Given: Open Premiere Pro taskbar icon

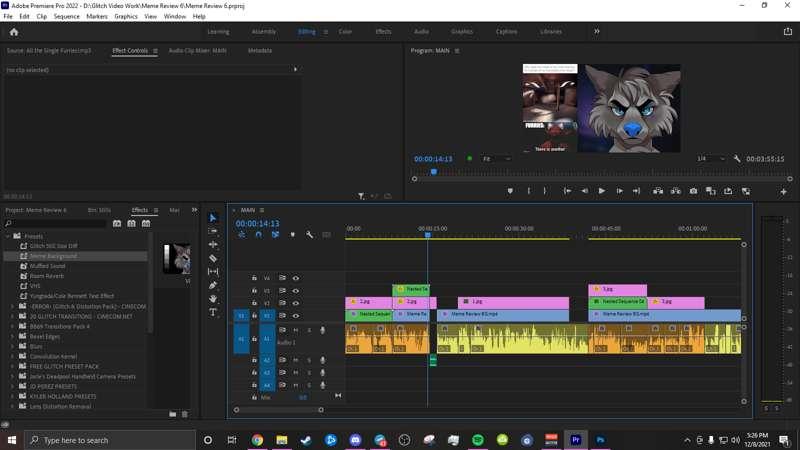Looking at the screenshot, I should click(576, 440).
